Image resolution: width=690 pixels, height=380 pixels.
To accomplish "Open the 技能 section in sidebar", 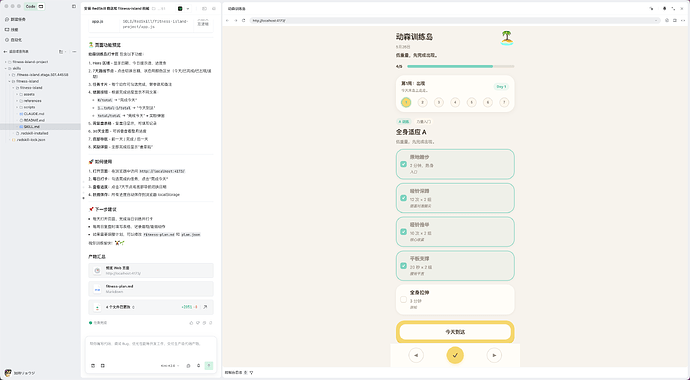I will [x=12, y=29].
